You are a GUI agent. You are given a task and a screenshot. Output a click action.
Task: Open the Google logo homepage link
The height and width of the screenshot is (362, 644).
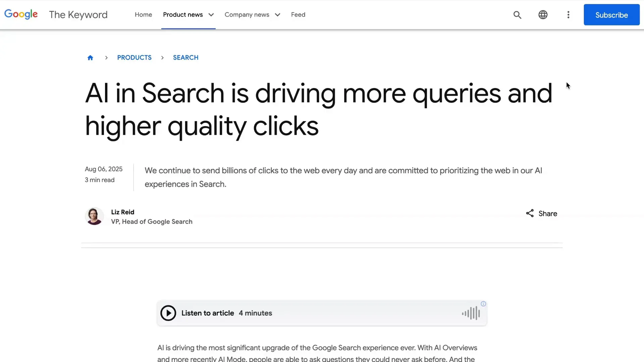coord(21,14)
